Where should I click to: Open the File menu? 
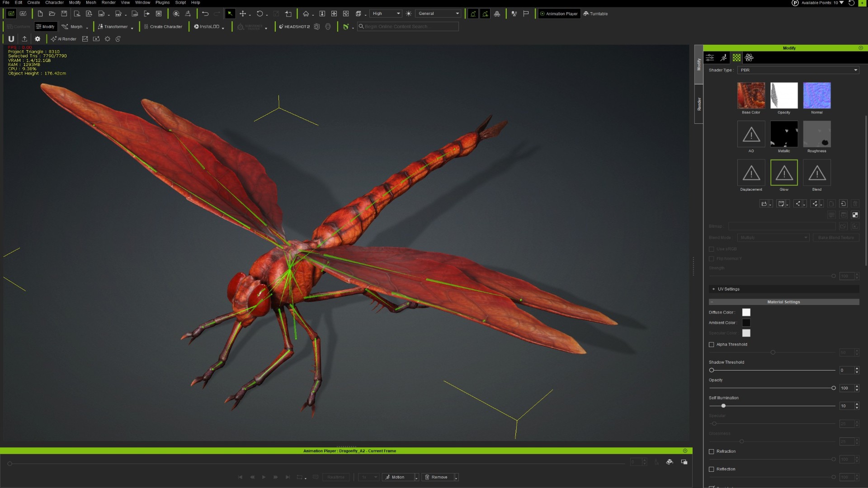(x=6, y=3)
